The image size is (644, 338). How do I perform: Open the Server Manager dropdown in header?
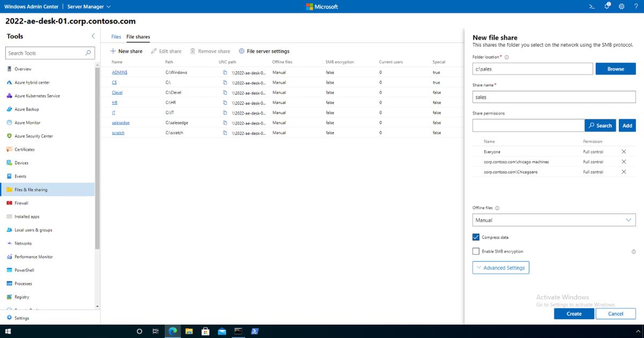point(89,6)
